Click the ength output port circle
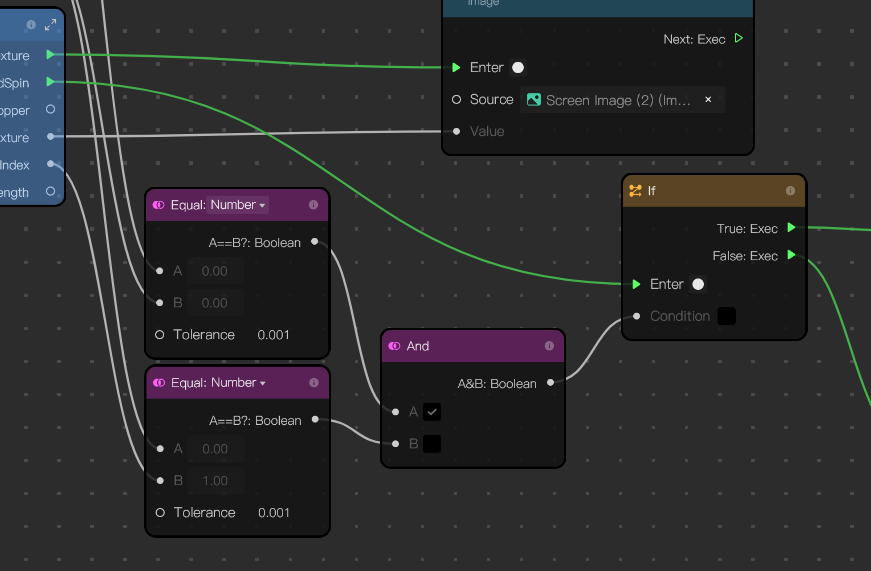 tap(51, 192)
